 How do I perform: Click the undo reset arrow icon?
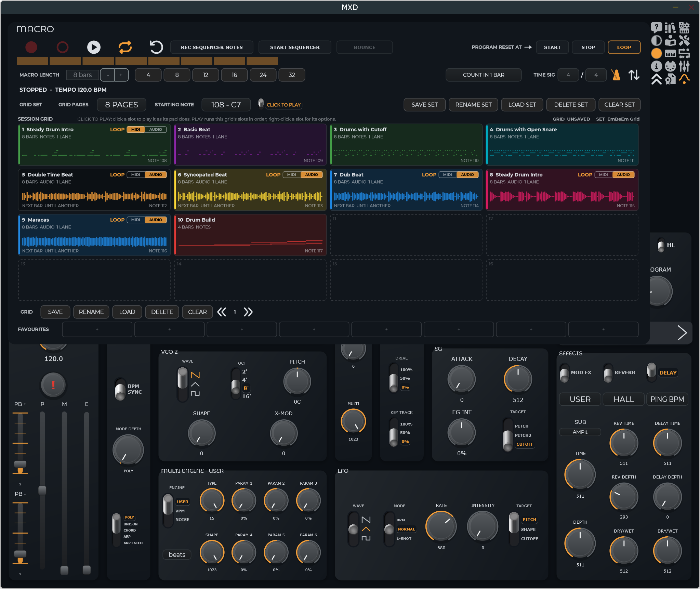click(x=156, y=47)
